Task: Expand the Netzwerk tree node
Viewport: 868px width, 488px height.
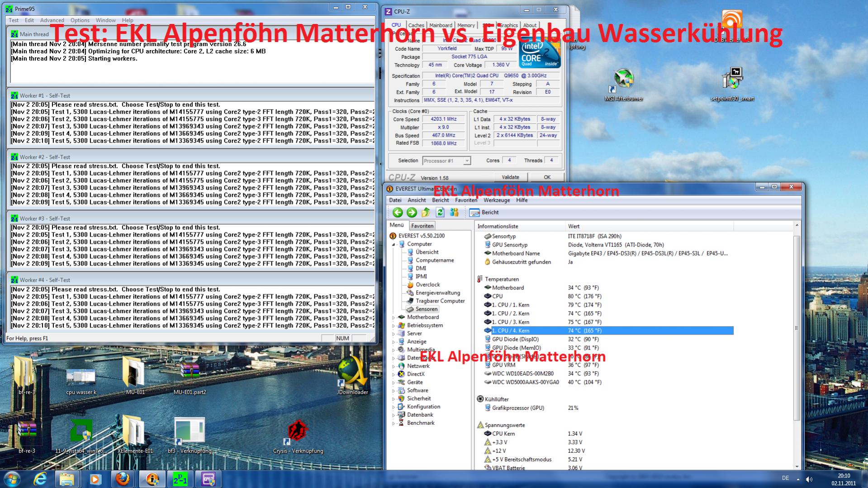Action: coord(394,366)
